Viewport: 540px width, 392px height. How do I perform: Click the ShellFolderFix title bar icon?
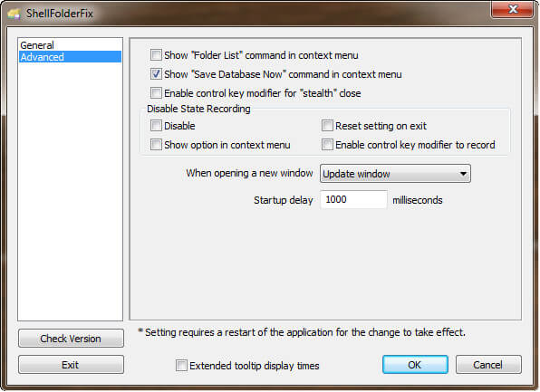click(14, 14)
